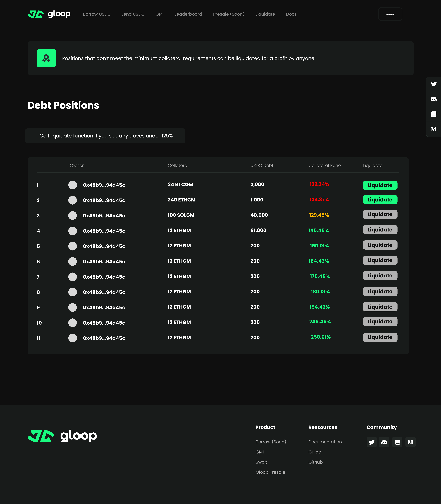Image resolution: width=441 pixels, height=504 pixels.
Task: Click the owner avatar of position 1
Action: [73, 185]
